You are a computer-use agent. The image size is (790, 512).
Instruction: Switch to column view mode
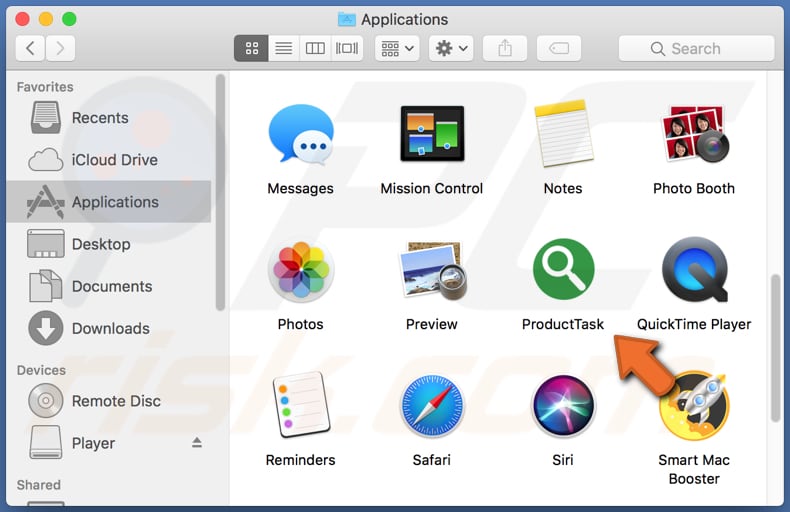315,48
